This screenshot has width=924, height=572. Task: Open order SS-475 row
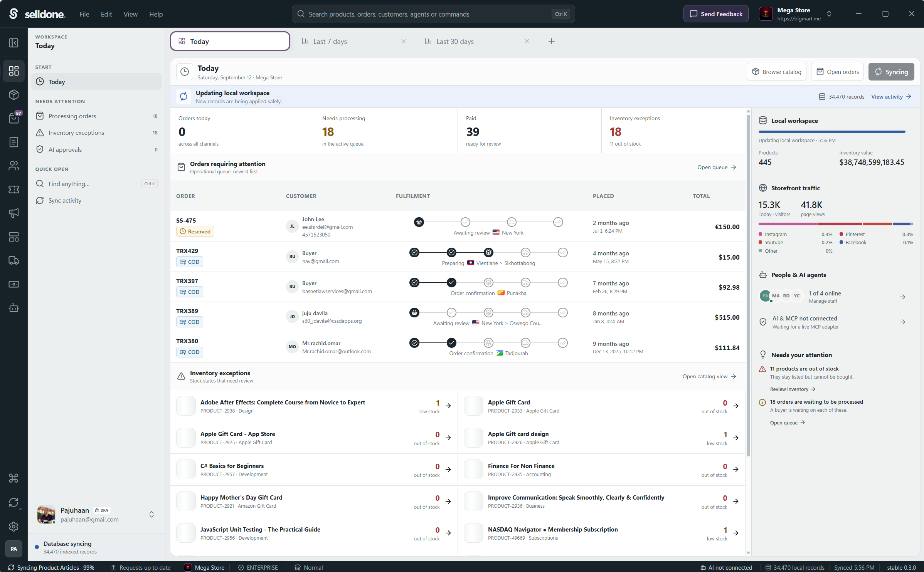(x=458, y=226)
